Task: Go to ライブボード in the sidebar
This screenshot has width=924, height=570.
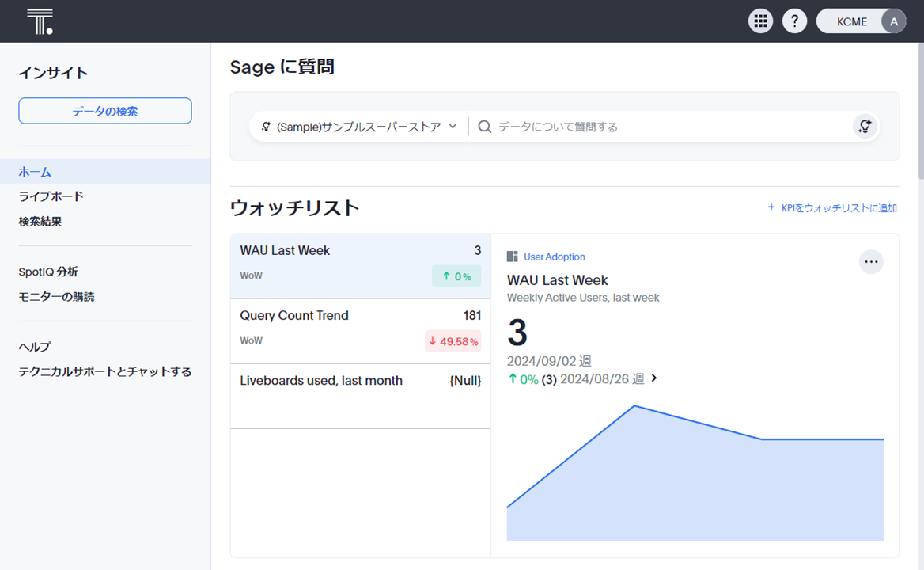Action: pos(51,196)
